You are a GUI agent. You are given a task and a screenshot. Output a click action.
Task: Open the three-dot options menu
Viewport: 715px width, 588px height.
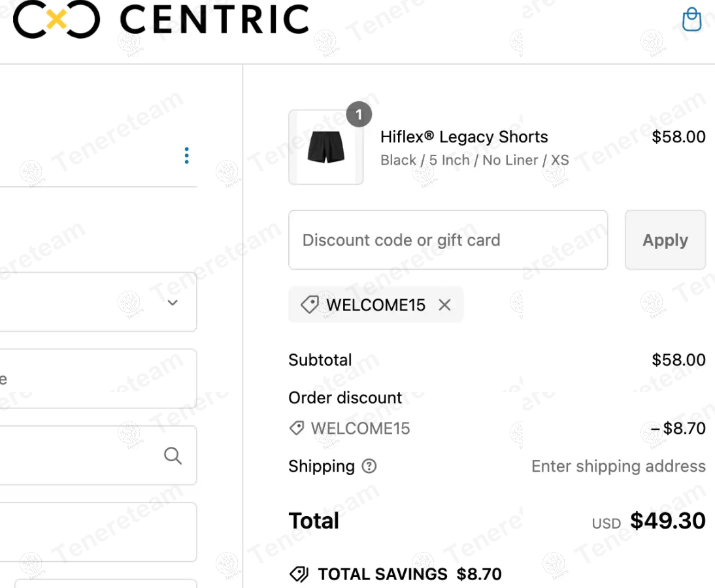click(186, 155)
